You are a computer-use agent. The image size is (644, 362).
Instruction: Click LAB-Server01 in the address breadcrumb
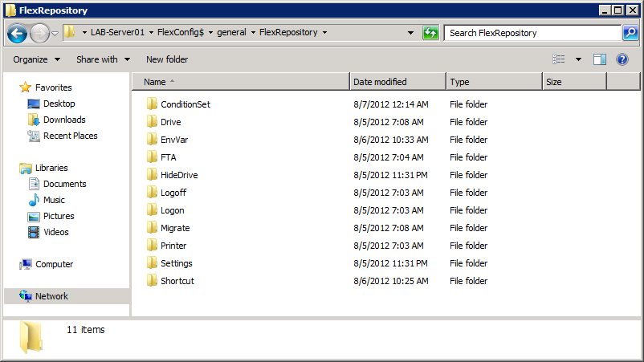pos(117,32)
